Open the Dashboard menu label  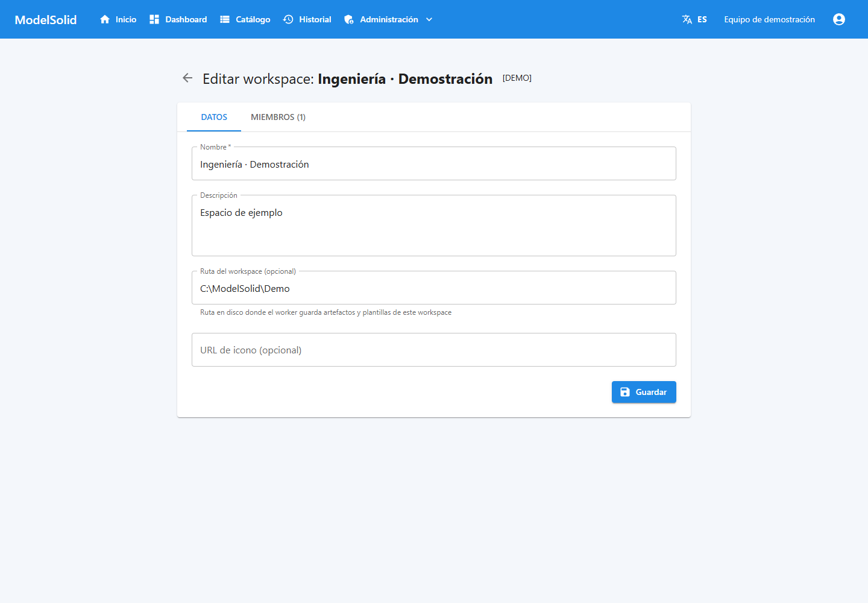click(186, 19)
